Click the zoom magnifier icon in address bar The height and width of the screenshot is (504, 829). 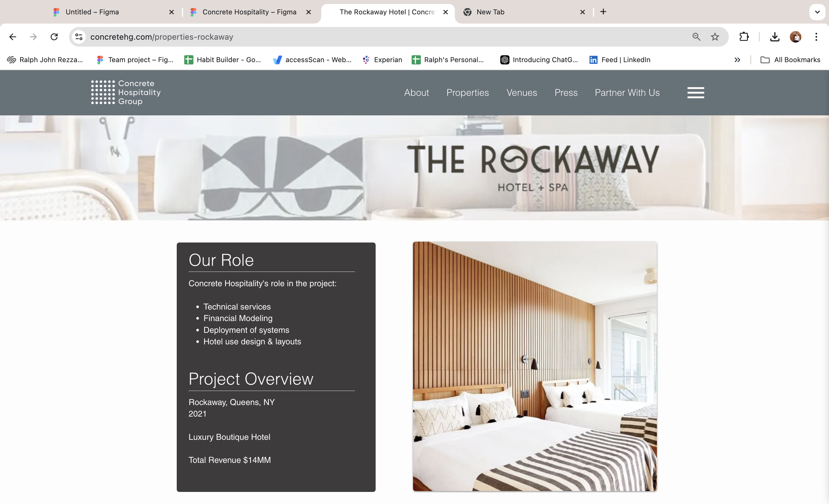click(x=696, y=37)
